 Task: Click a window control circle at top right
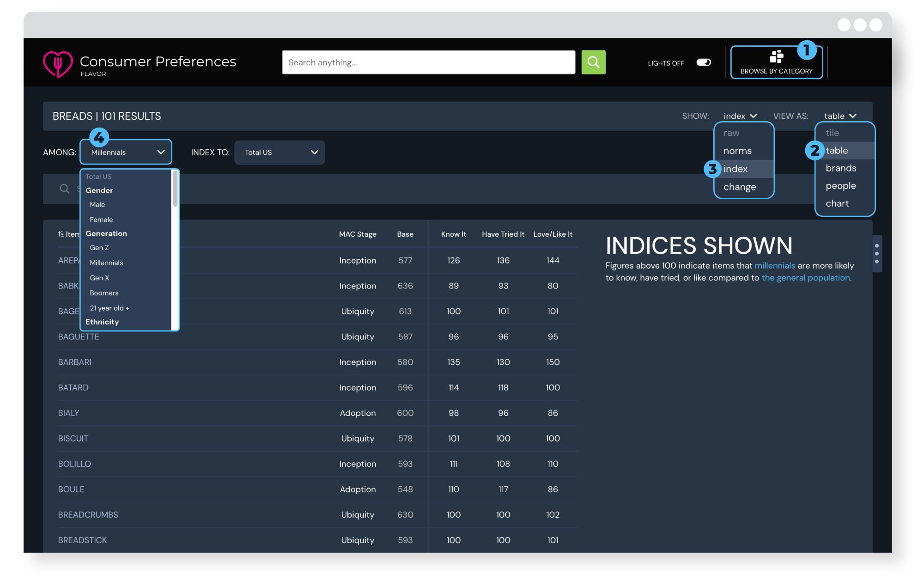click(x=860, y=25)
